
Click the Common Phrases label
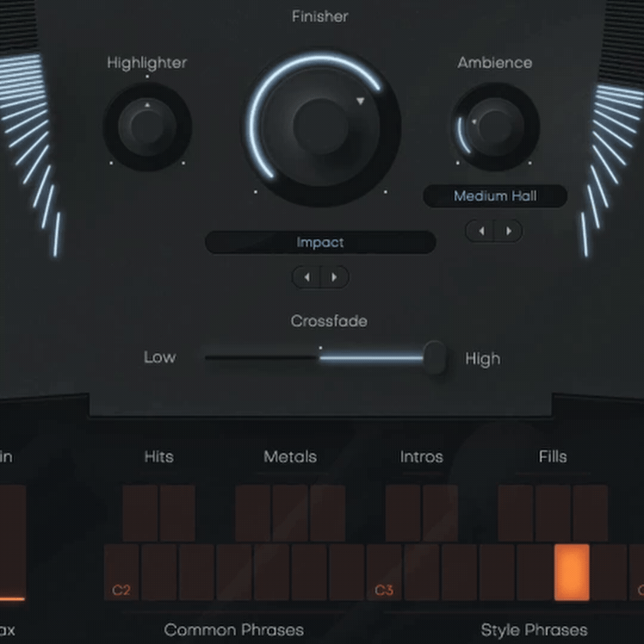(234, 630)
